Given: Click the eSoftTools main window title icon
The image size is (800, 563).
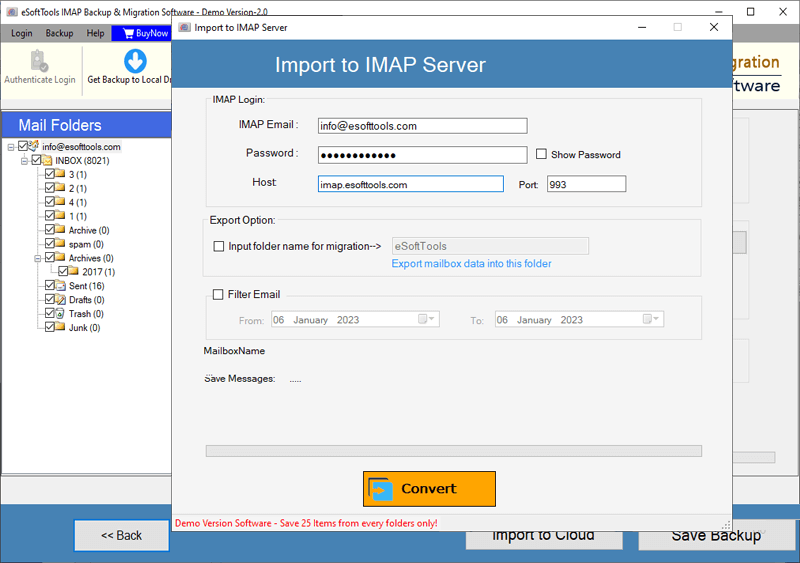Looking at the screenshot, I should pyautogui.click(x=12, y=12).
